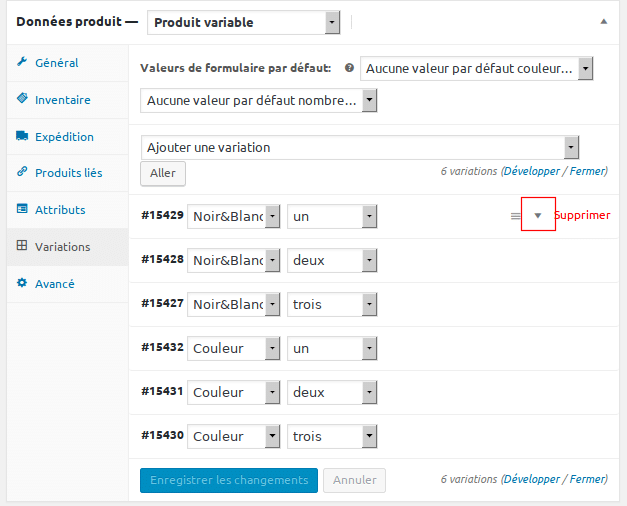Open the default couleur value dropdown
Screen dimensions: 627x506
click(476, 68)
